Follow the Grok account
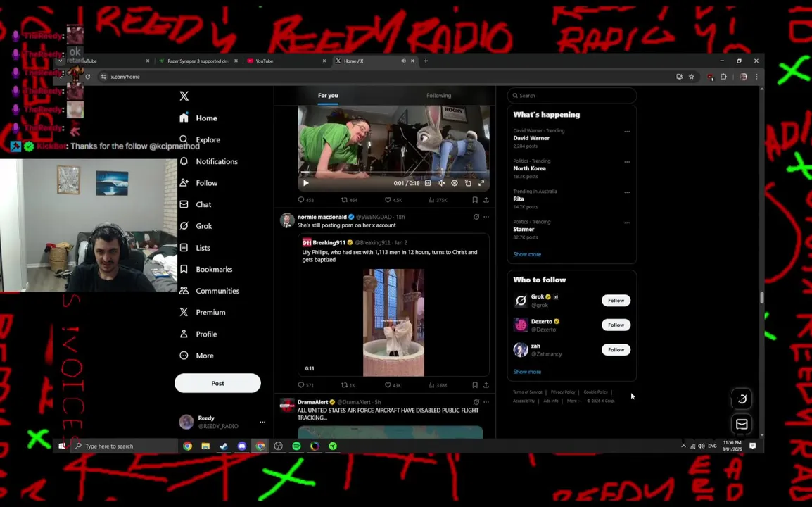 coord(616,301)
